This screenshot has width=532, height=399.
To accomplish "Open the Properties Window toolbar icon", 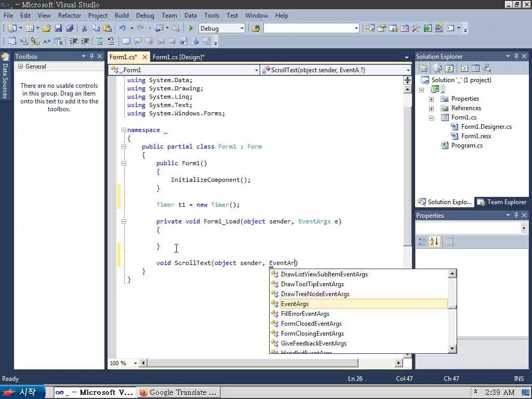I will (382, 29).
